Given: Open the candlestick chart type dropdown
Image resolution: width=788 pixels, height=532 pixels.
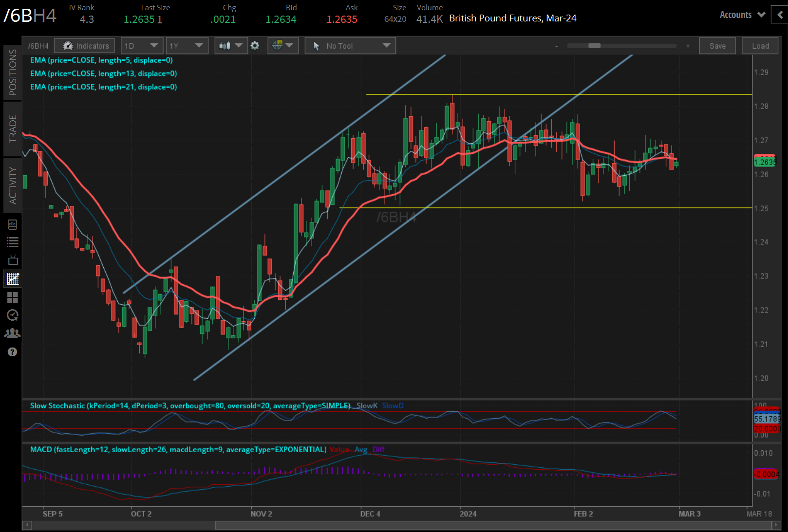Looking at the screenshot, I should (x=231, y=46).
